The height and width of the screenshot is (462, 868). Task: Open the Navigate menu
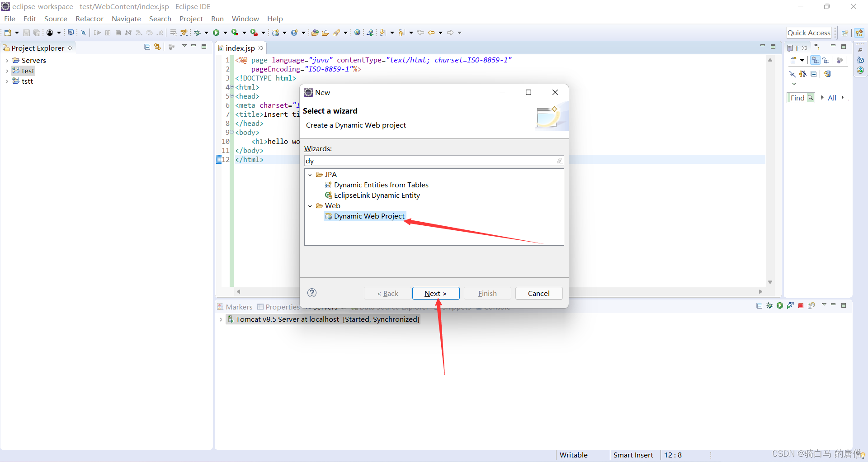[126, 19]
